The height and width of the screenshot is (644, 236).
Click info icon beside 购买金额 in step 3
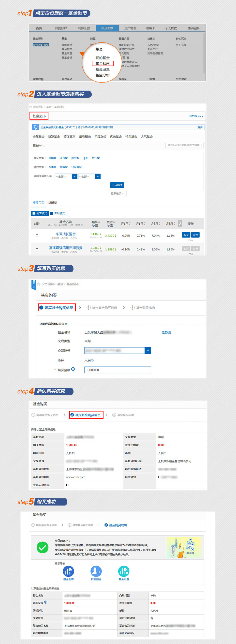pos(73,369)
